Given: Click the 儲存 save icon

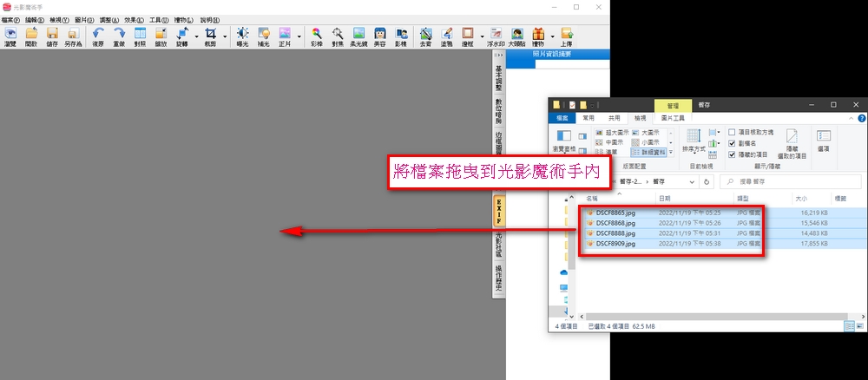Looking at the screenshot, I should [x=52, y=36].
